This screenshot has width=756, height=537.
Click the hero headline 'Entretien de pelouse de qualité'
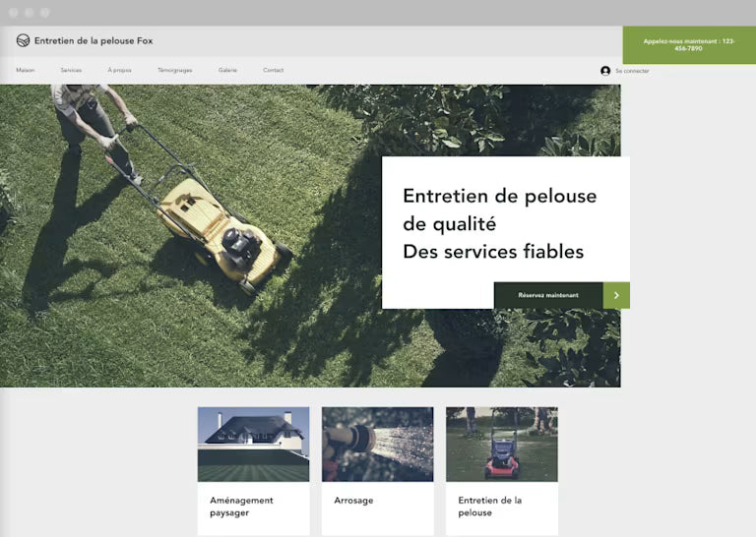click(x=499, y=209)
